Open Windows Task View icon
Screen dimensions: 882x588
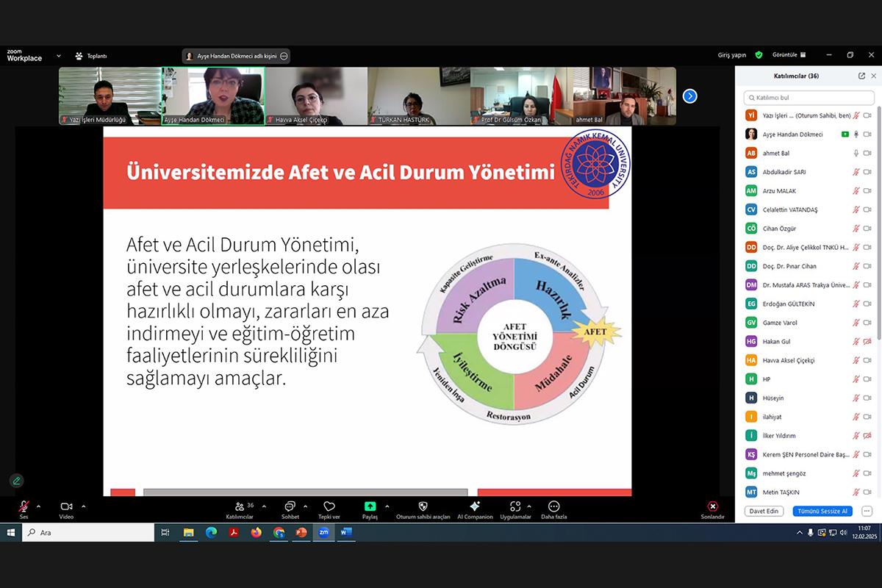[165, 532]
